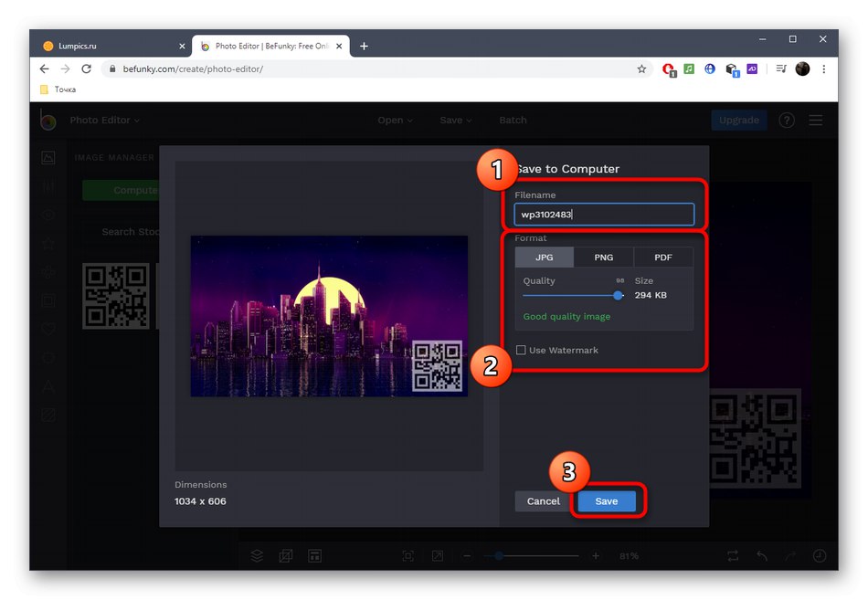
Task: Select PNG format
Action: (x=603, y=258)
